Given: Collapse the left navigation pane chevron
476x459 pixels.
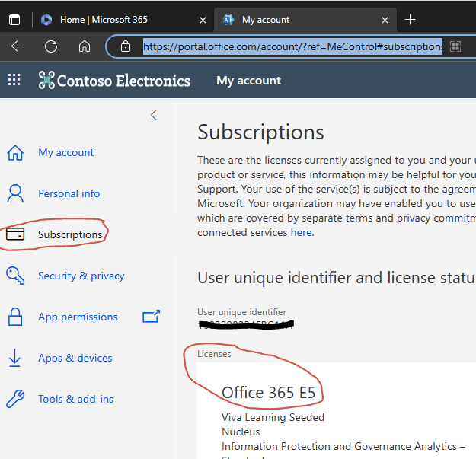Looking at the screenshot, I should (x=154, y=115).
